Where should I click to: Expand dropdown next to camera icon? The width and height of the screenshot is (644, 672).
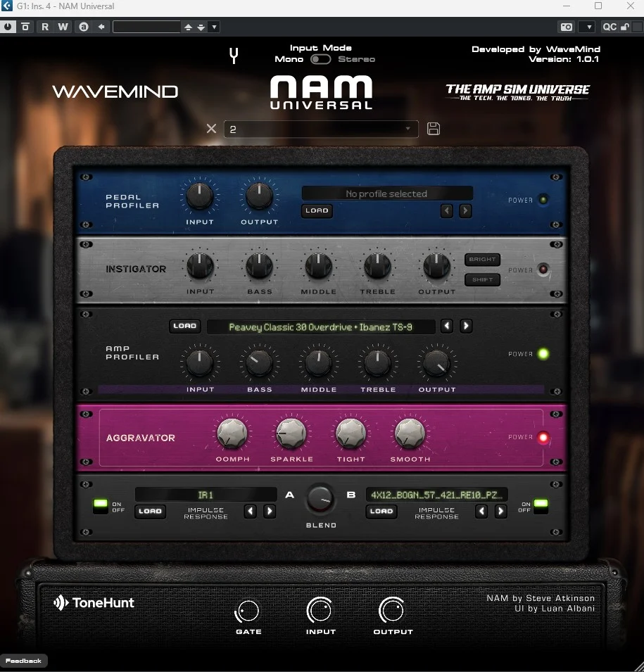click(588, 27)
